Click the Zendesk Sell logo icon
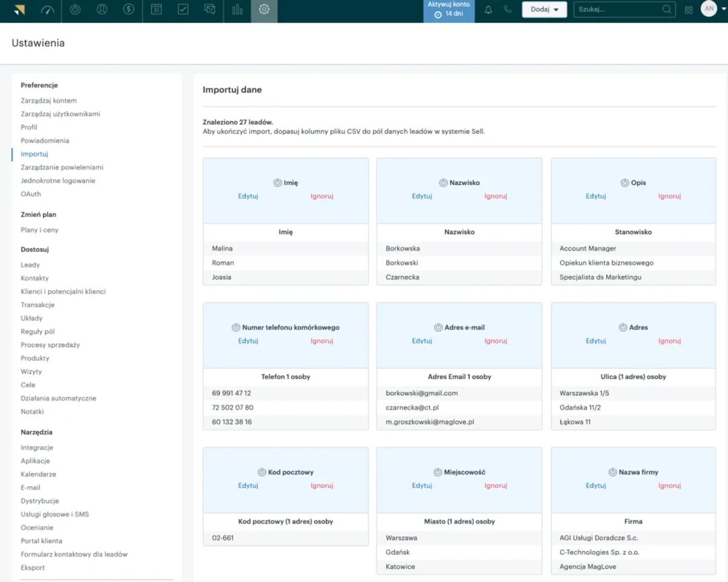The image size is (728, 582). 19,10
